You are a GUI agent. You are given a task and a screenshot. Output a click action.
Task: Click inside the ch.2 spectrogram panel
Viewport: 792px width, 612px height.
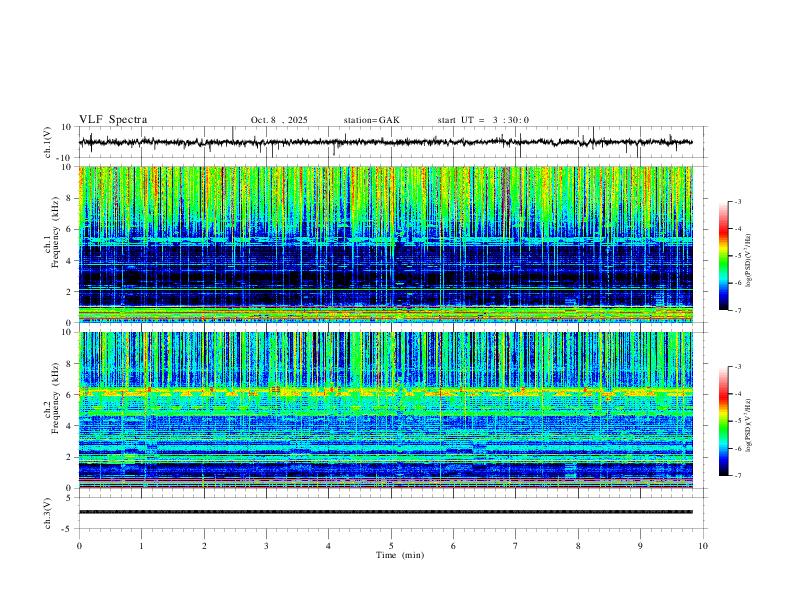coord(385,410)
